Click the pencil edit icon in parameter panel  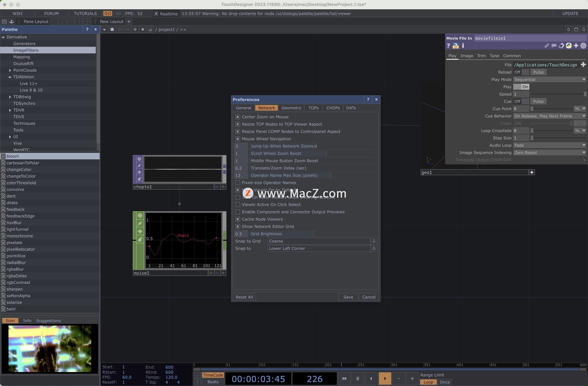tap(547, 46)
